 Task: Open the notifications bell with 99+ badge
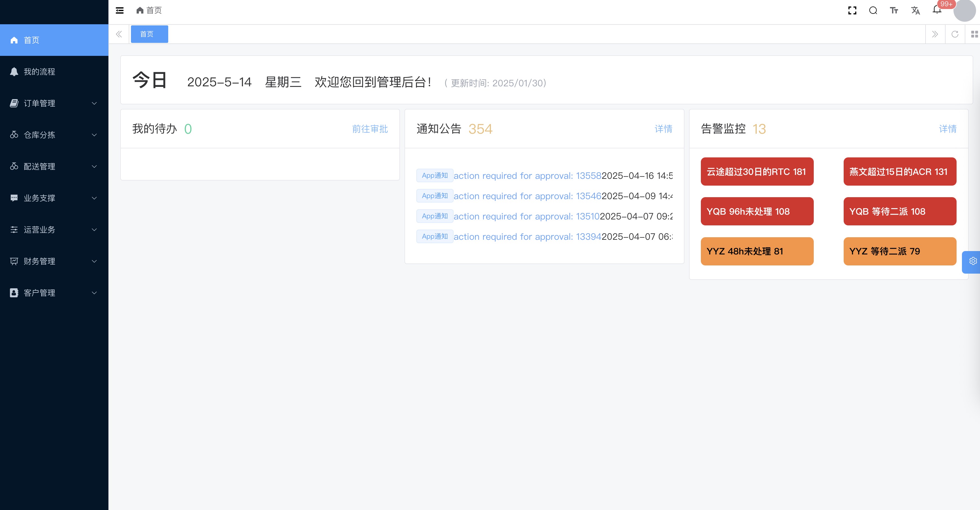(937, 10)
